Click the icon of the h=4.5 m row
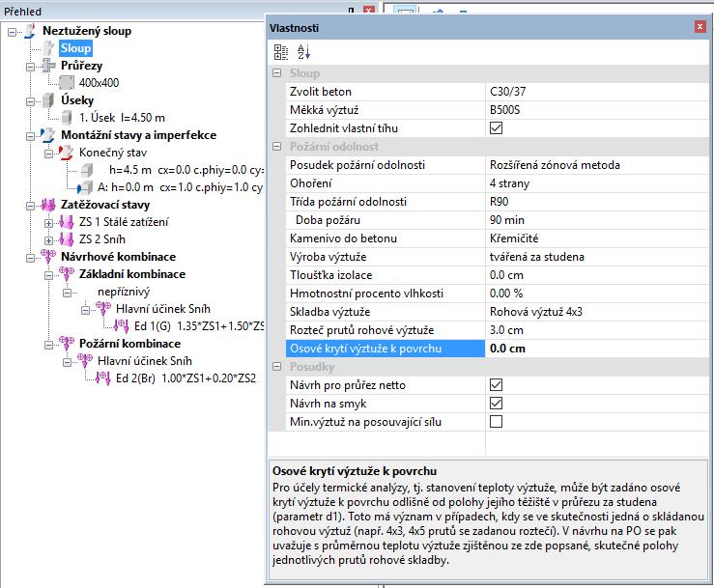 pyautogui.click(x=87, y=170)
